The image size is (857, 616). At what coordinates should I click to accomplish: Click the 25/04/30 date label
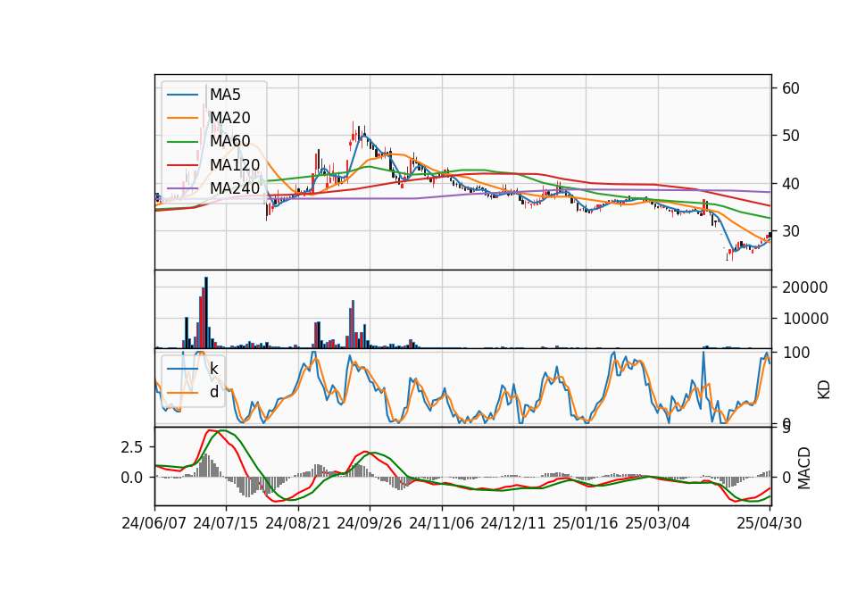coord(769,523)
